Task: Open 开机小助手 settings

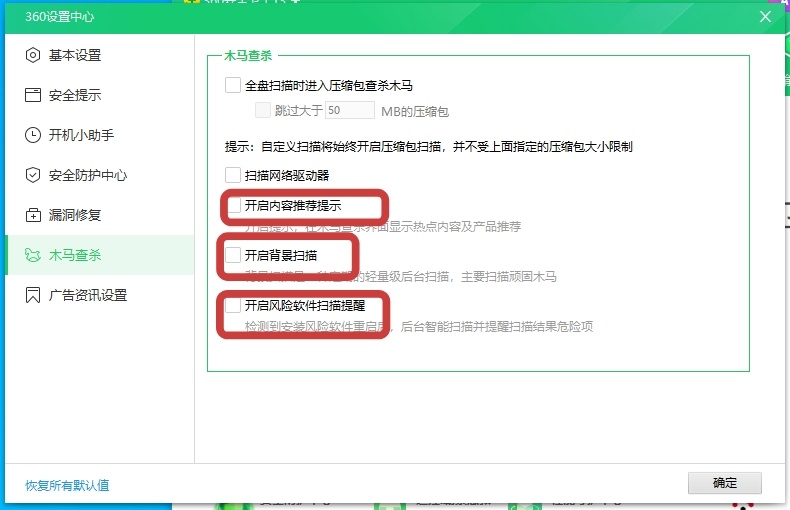Action: pyautogui.click(x=99, y=135)
